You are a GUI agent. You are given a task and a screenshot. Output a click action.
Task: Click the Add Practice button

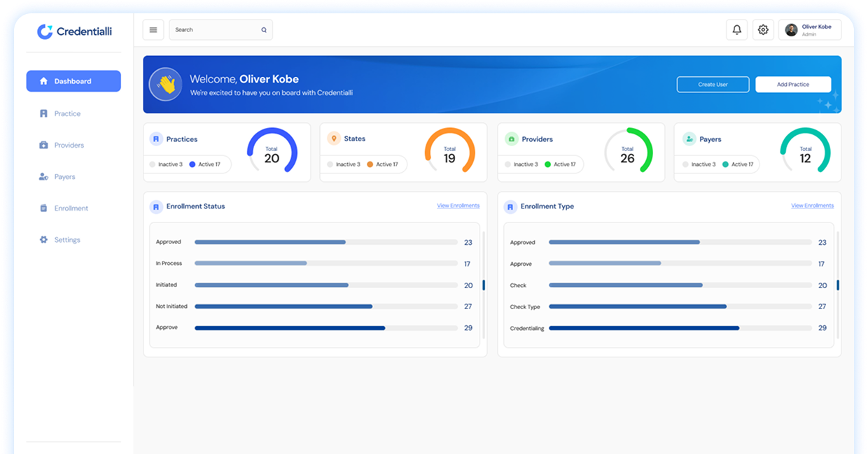tap(792, 85)
